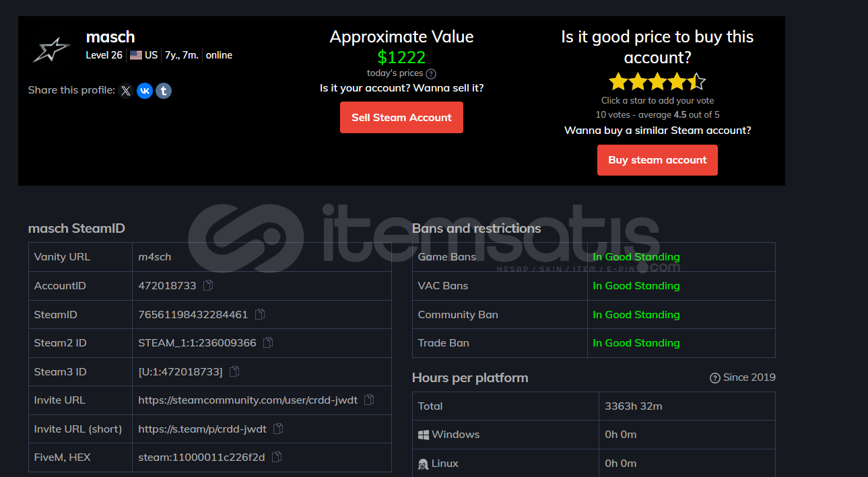Select the Since 2019 label
The width and height of the screenshot is (868, 477).
click(x=749, y=377)
